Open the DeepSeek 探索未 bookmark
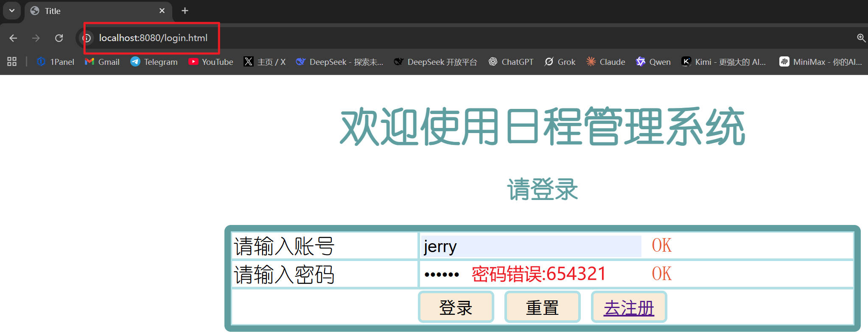The image size is (868, 336). click(340, 62)
